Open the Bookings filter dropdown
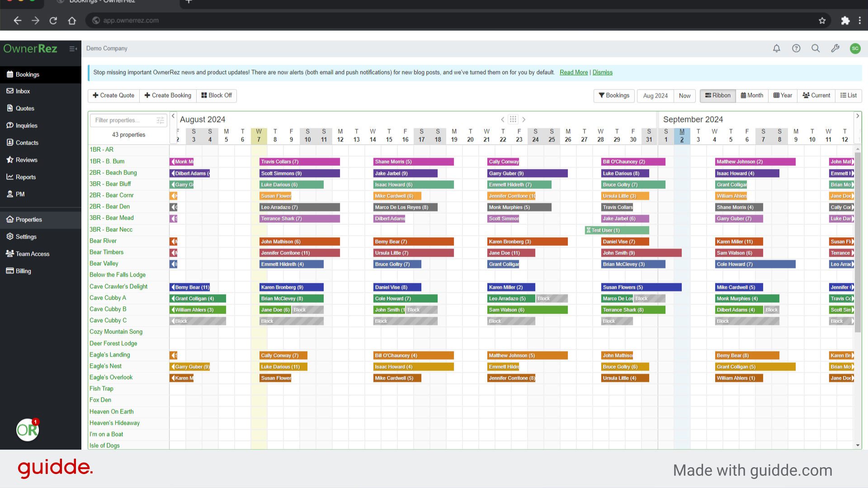Viewport: 868px width, 488px height. tap(614, 95)
